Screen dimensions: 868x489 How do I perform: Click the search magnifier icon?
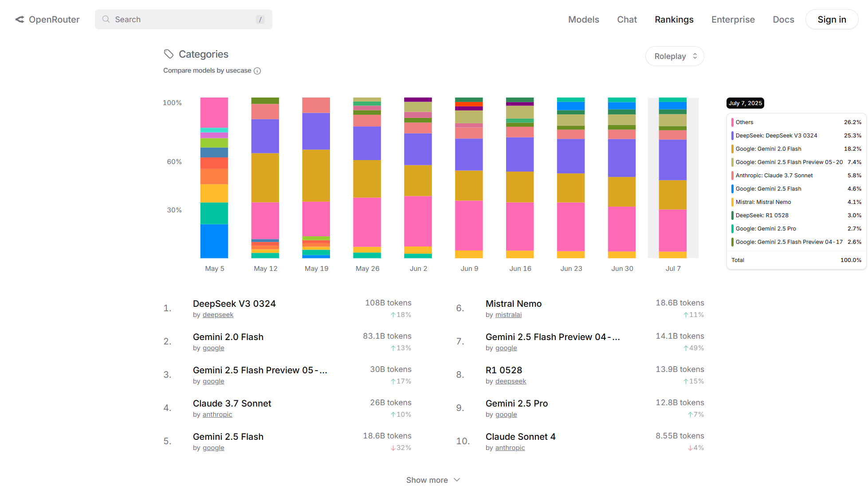pyautogui.click(x=106, y=19)
